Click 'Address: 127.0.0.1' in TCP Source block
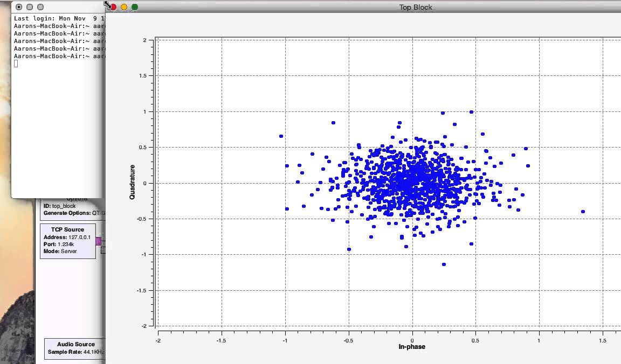 click(x=67, y=237)
